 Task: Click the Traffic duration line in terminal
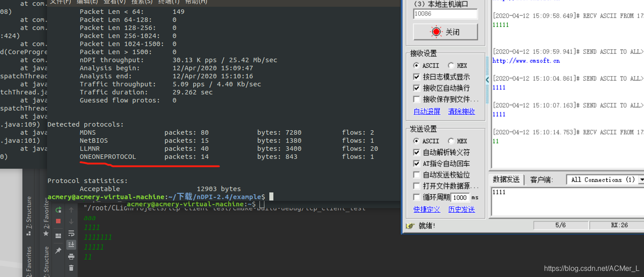pyautogui.click(x=146, y=92)
